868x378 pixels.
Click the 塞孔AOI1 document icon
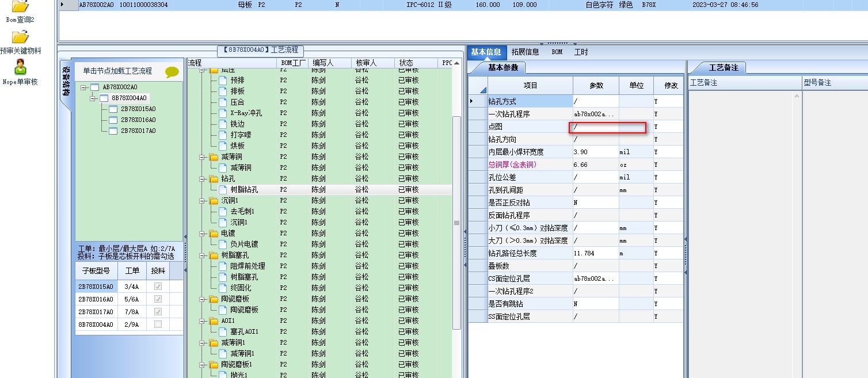tap(222, 331)
